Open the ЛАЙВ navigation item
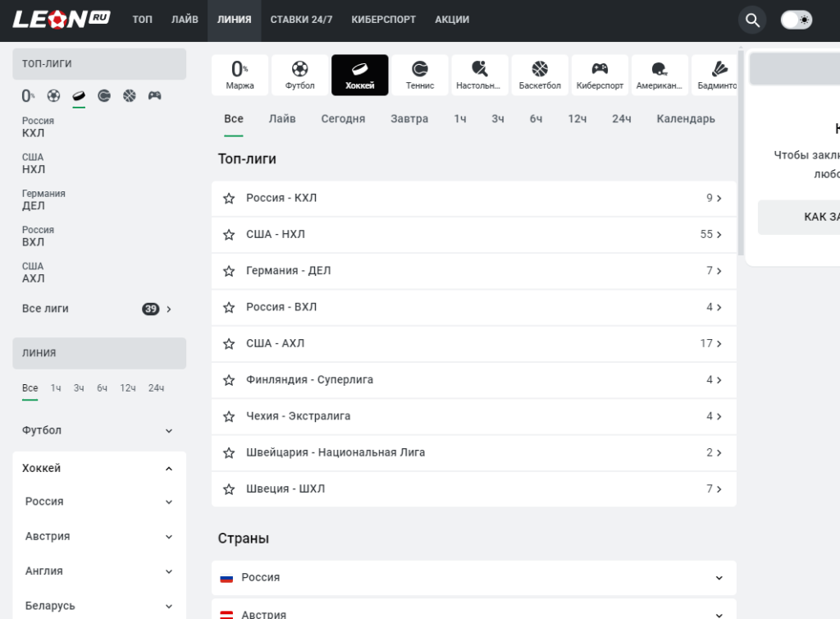 [185, 20]
